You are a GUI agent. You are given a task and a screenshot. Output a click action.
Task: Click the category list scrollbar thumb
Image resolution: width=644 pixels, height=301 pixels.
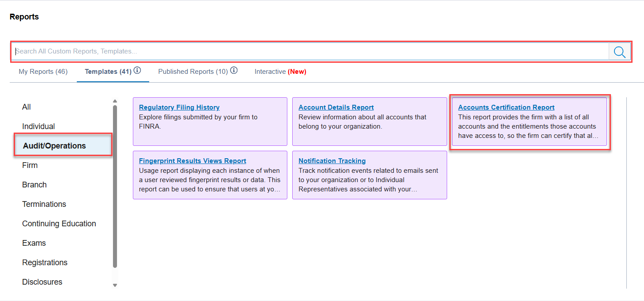(x=115, y=186)
